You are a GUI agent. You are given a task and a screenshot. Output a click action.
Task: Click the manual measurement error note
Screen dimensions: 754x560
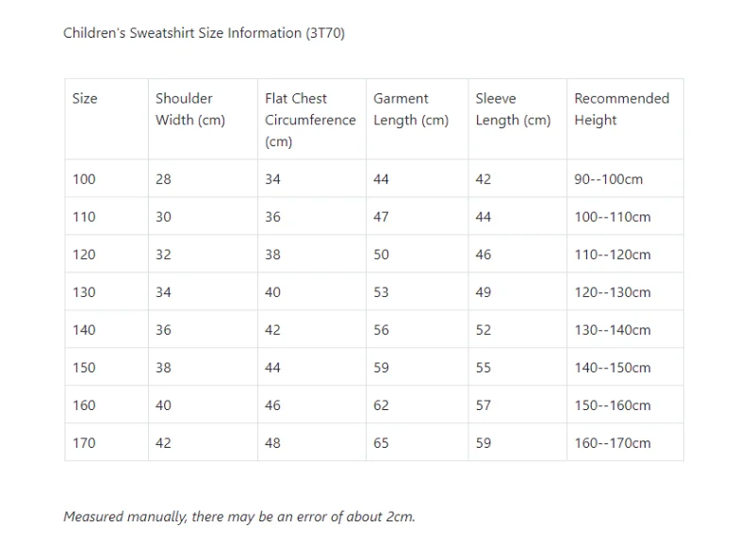239,517
